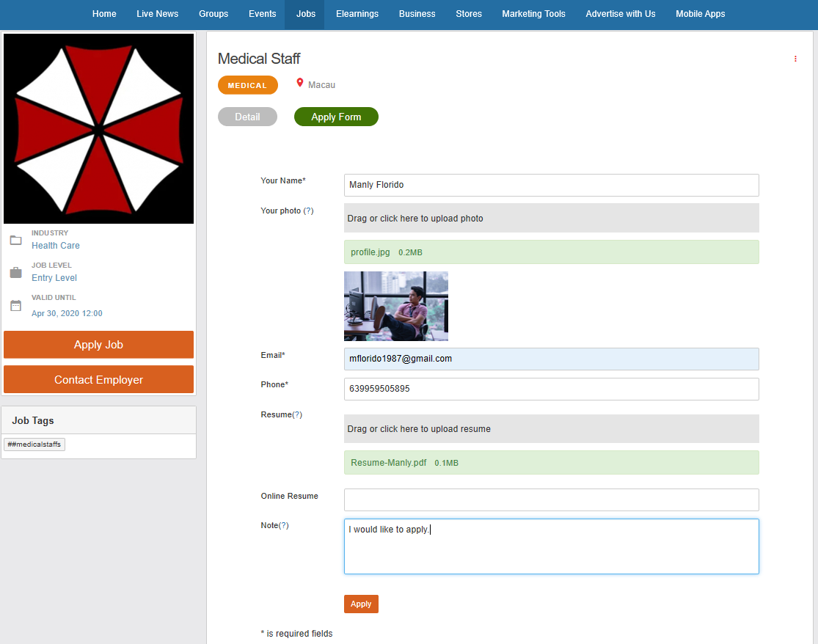Go to Home in the top navigation

[104, 14]
